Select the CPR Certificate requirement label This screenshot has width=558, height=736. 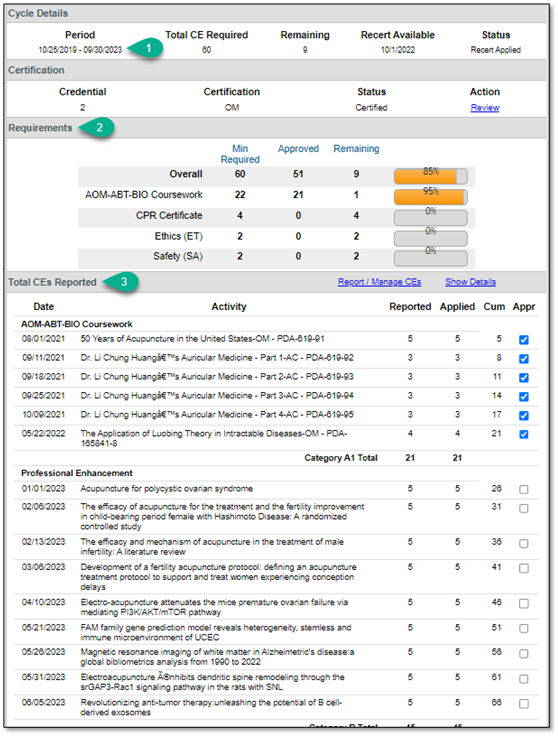click(x=169, y=215)
